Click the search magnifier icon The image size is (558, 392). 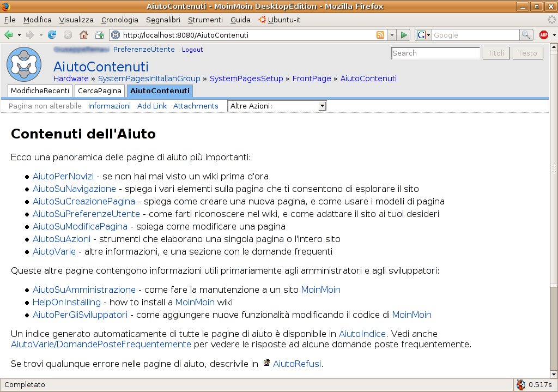point(526,35)
